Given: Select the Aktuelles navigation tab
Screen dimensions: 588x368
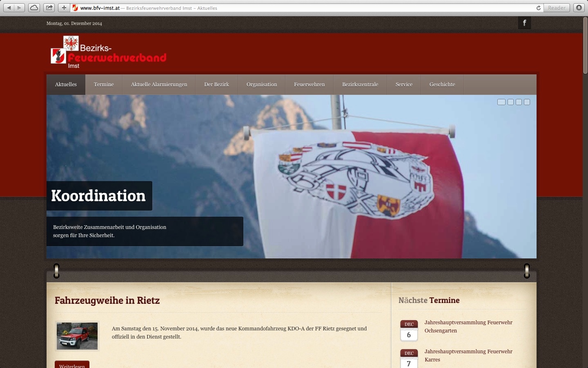Looking at the screenshot, I should (66, 85).
